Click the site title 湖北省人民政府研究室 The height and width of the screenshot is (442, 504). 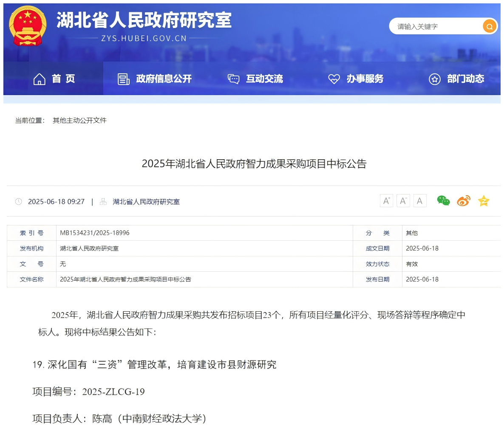tap(144, 20)
